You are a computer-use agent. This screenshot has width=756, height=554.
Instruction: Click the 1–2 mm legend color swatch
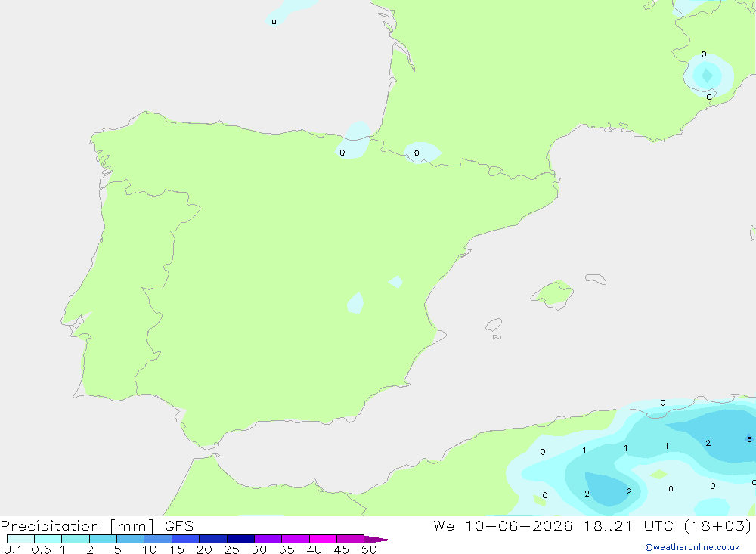[76, 539]
